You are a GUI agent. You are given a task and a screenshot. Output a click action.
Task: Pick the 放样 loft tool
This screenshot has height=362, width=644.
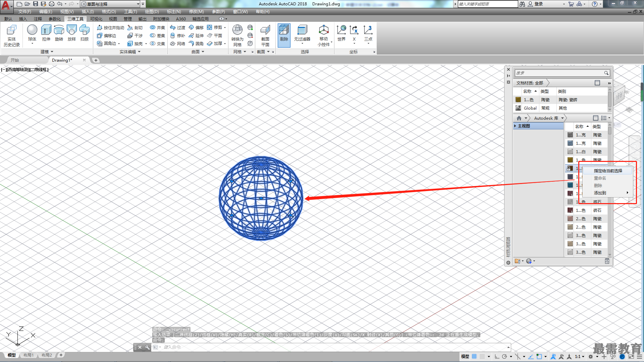click(72, 33)
